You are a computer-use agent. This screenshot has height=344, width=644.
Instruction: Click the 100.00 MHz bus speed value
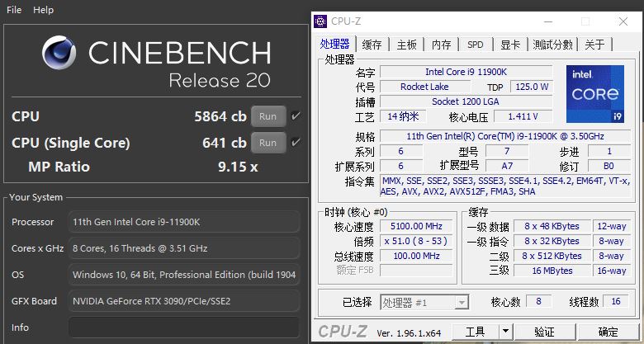[x=416, y=256]
